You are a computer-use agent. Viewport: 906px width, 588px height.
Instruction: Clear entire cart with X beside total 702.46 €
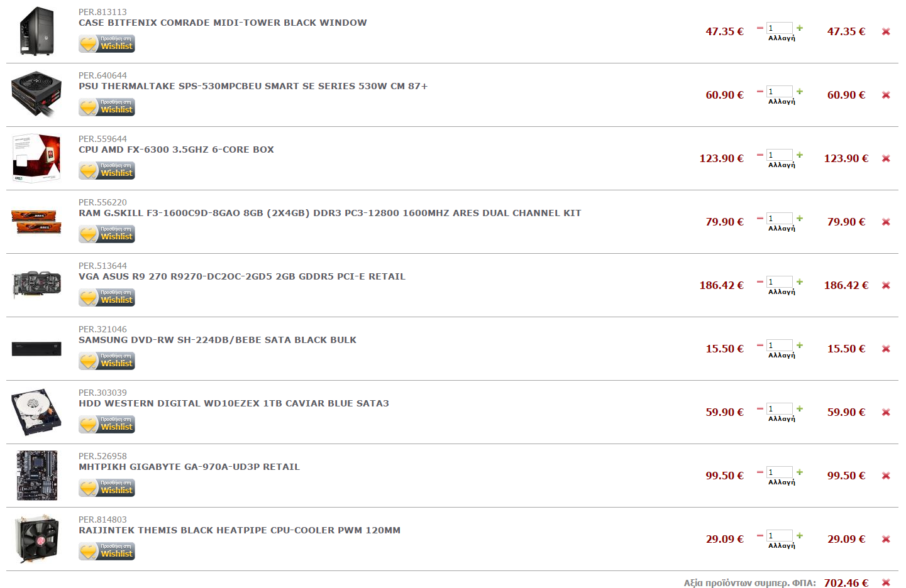click(886, 582)
